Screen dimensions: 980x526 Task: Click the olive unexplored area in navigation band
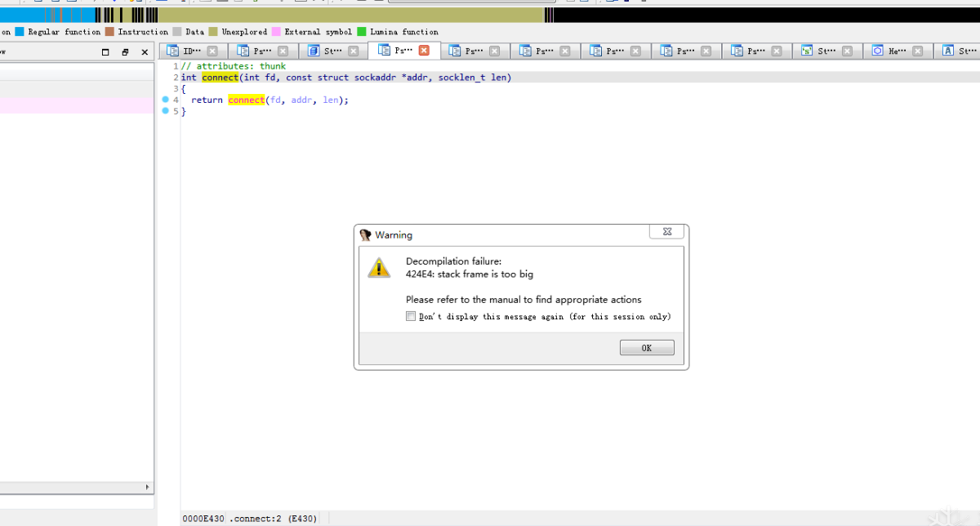click(x=351, y=15)
